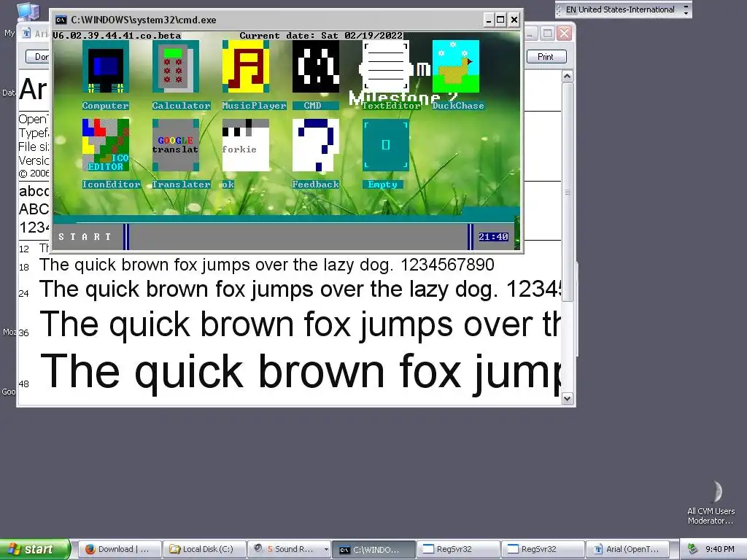The image size is (747, 560).
Task: Open the Feedback question mark icon
Action: click(x=315, y=145)
